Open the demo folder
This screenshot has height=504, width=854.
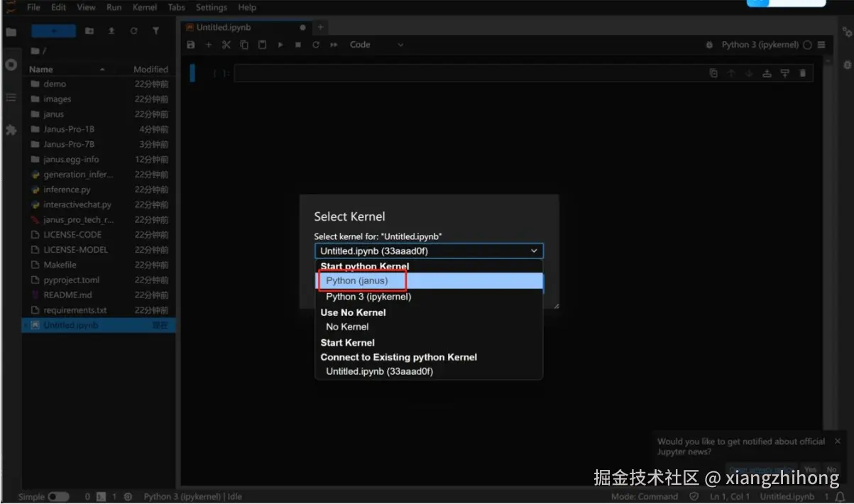(99, 84)
